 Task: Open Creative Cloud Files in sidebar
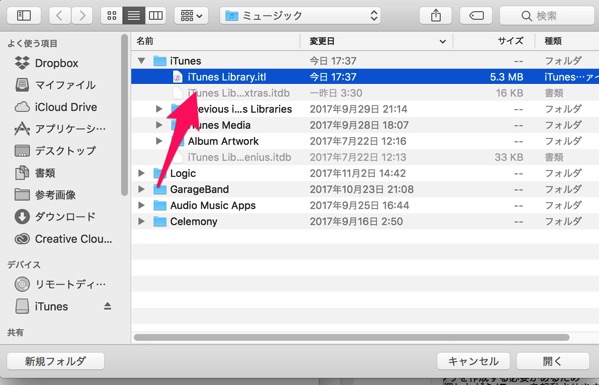(63, 239)
